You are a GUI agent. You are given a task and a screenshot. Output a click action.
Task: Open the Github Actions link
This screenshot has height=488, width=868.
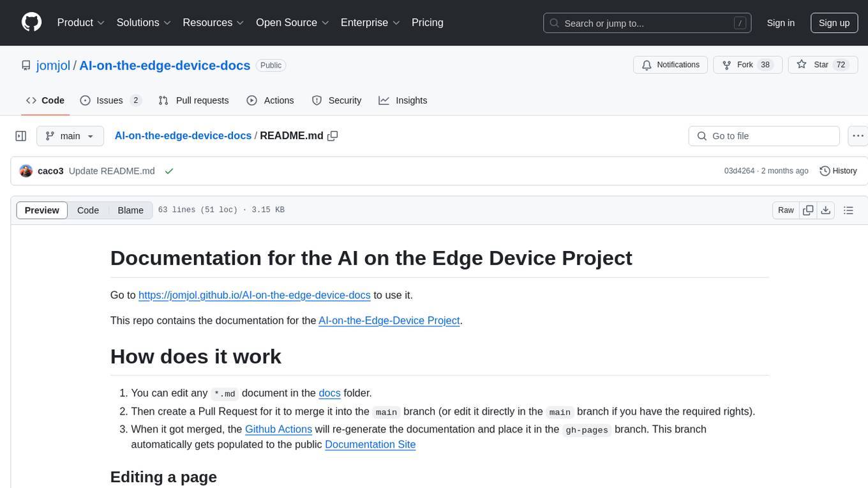point(278,429)
